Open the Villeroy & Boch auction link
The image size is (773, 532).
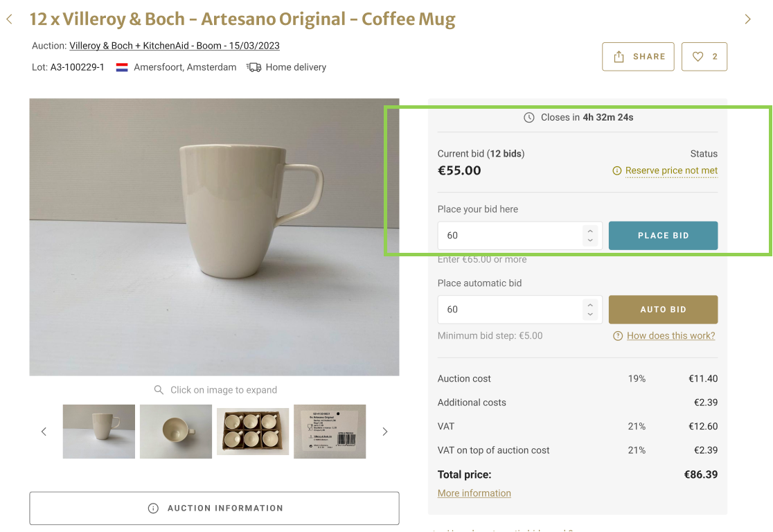tap(175, 46)
